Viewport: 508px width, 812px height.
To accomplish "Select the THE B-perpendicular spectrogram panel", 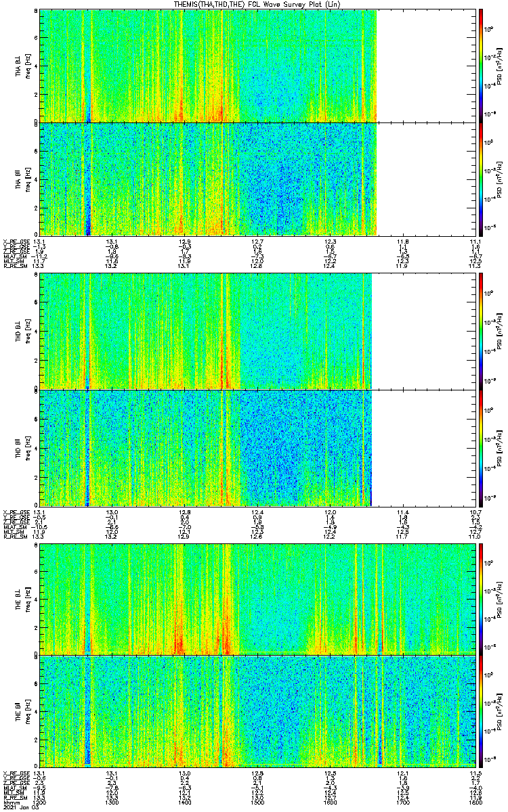I will (257, 598).
